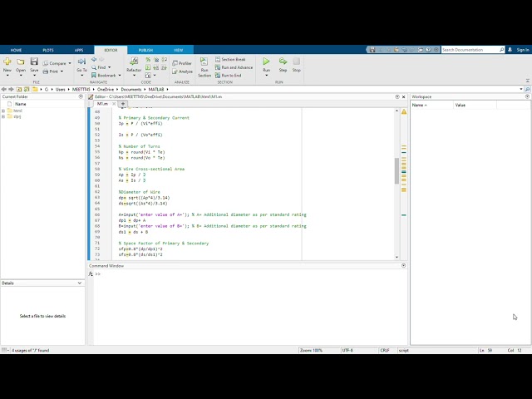Insert a Section Break

pyautogui.click(x=230, y=59)
